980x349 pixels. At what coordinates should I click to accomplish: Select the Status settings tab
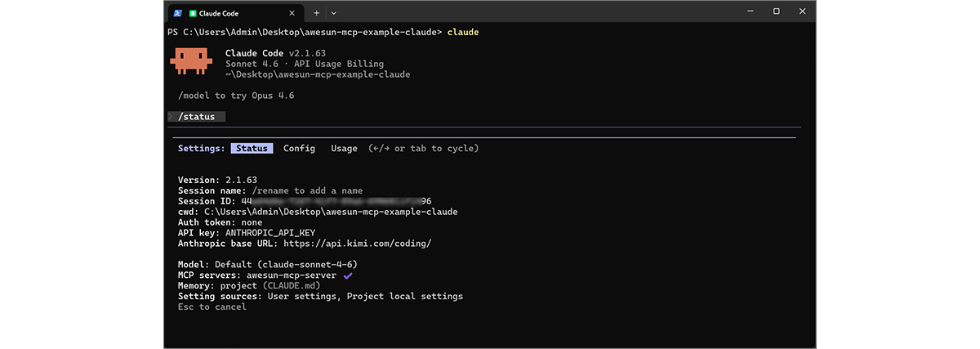pyautogui.click(x=252, y=149)
